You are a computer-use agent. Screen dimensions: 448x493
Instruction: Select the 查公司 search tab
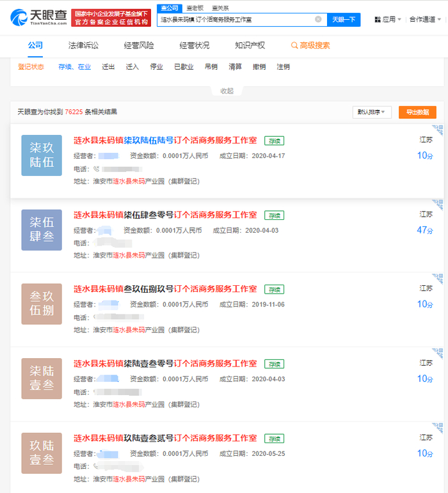[169, 8]
